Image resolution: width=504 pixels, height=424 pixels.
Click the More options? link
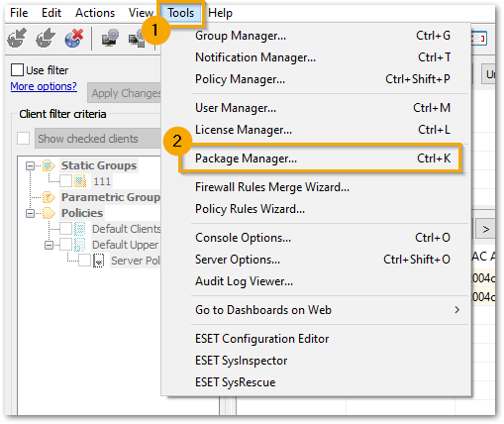tap(44, 86)
